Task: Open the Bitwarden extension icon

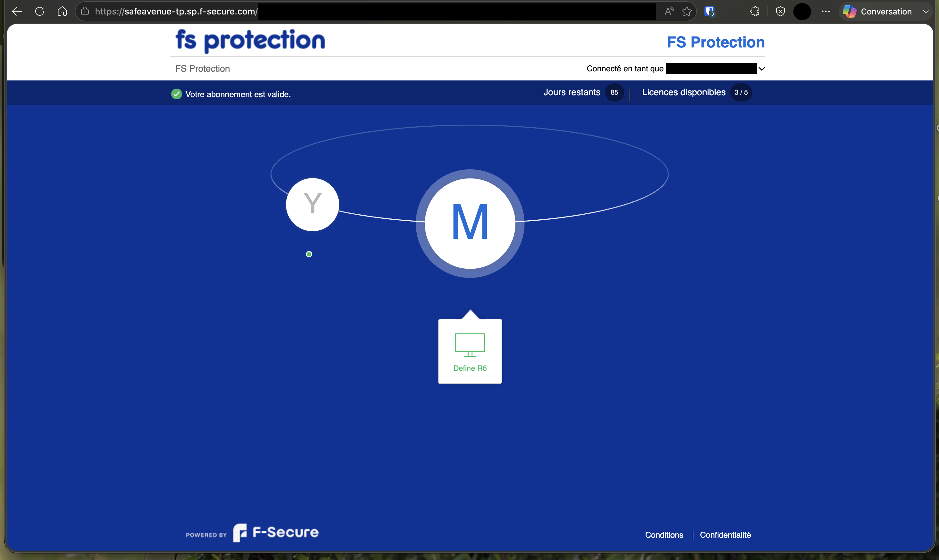Action: [x=710, y=12]
